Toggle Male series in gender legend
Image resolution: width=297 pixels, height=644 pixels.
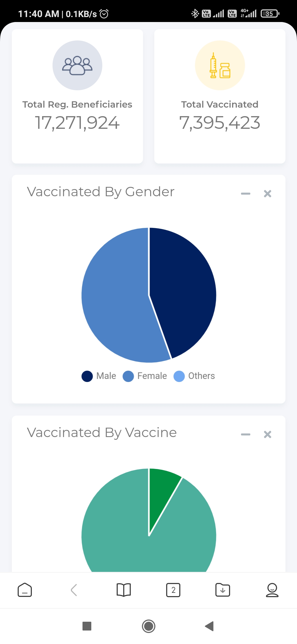[99, 376]
